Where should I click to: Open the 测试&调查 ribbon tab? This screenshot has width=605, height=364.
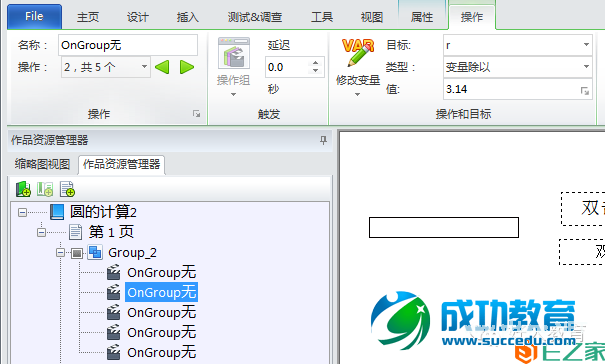click(255, 17)
